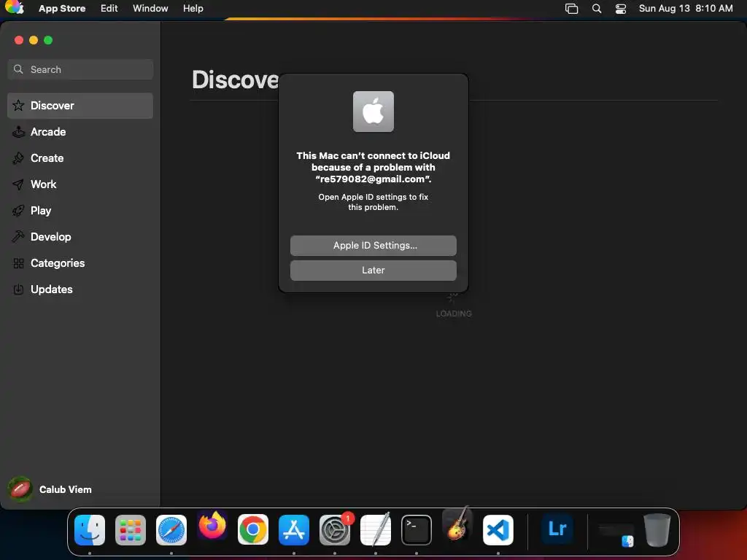Open the Trash in the Dock

657,530
